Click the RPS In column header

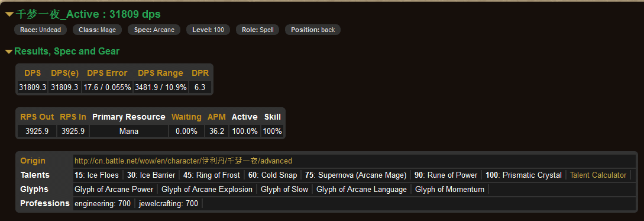pos(73,117)
